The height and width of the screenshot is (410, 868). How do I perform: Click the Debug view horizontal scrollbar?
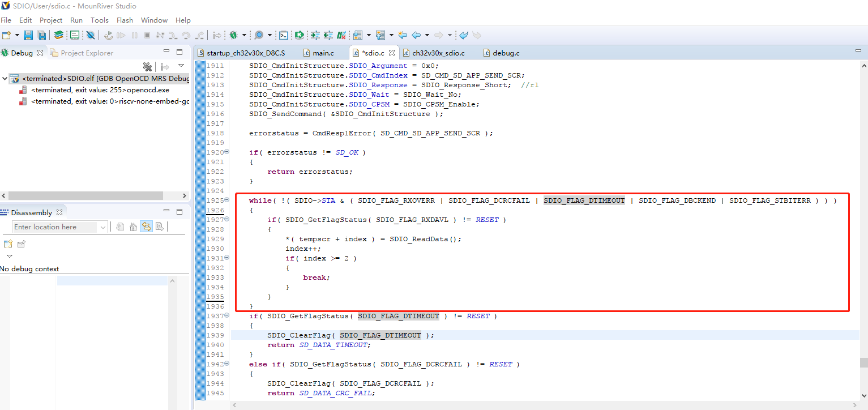click(x=86, y=195)
